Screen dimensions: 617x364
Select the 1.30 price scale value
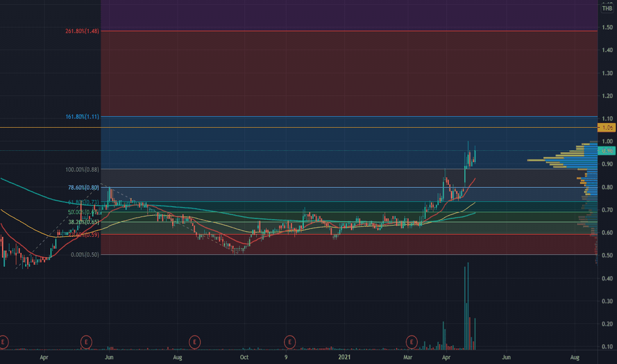pyautogui.click(x=607, y=73)
